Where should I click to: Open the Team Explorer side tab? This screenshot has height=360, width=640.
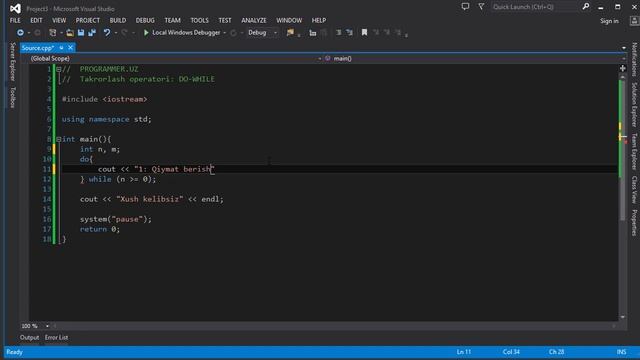click(634, 151)
